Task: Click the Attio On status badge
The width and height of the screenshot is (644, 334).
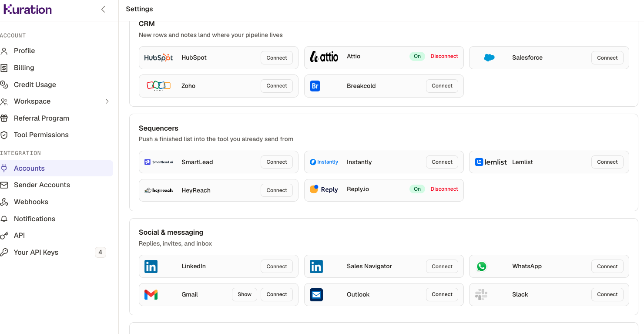Action: [417, 56]
